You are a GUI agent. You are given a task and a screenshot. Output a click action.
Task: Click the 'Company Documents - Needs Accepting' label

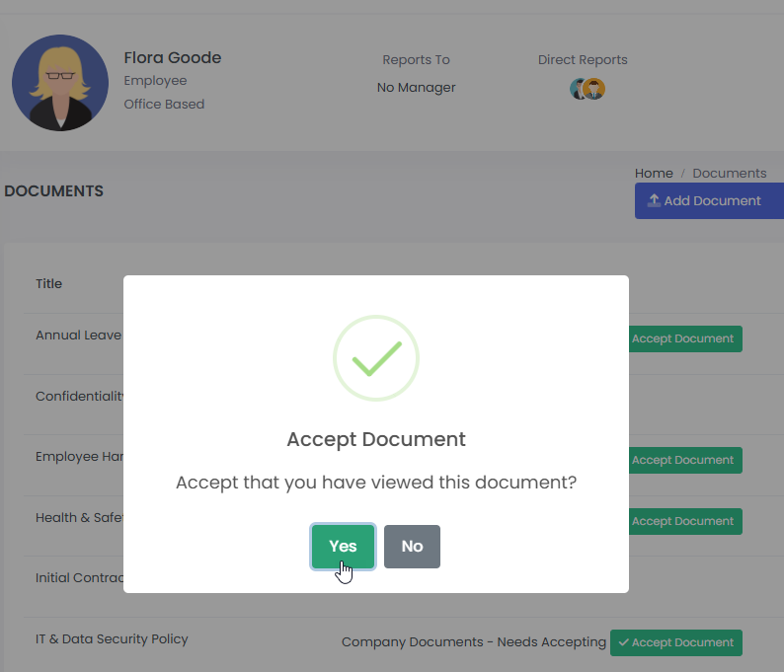tap(473, 642)
